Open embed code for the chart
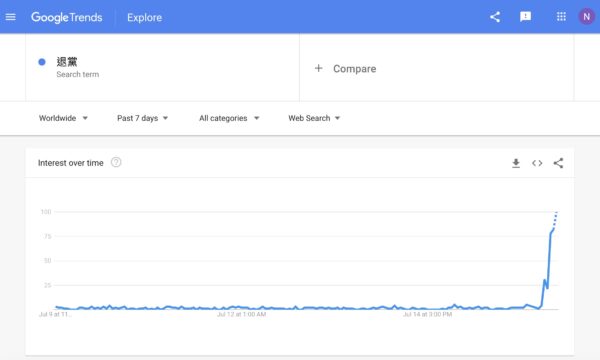600x360 pixels. coord(537,163)
